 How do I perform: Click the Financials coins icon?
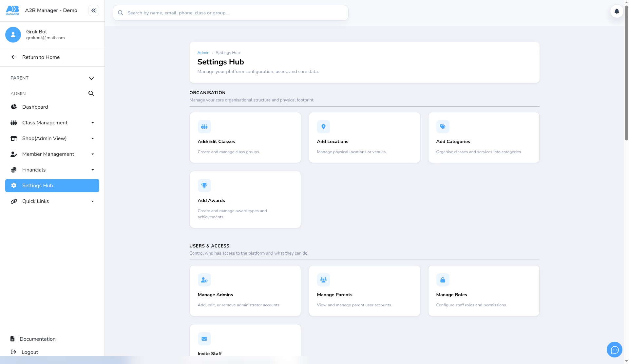tap(14, 170)
